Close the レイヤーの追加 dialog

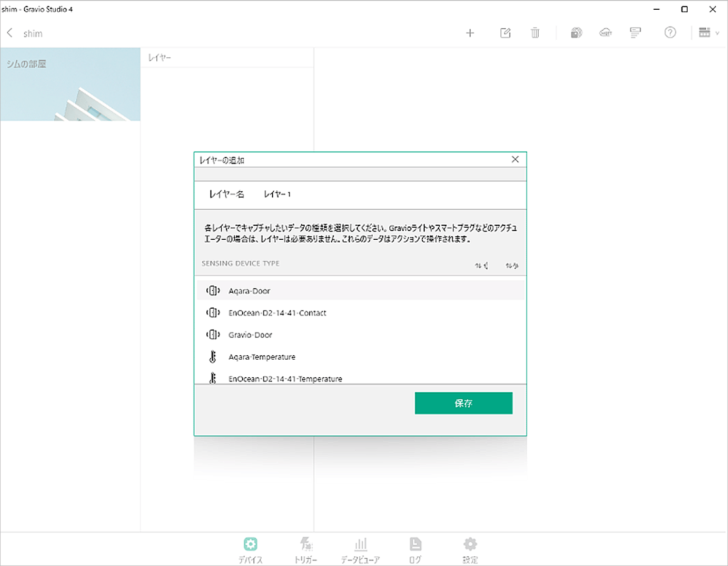tap(515, 159)
